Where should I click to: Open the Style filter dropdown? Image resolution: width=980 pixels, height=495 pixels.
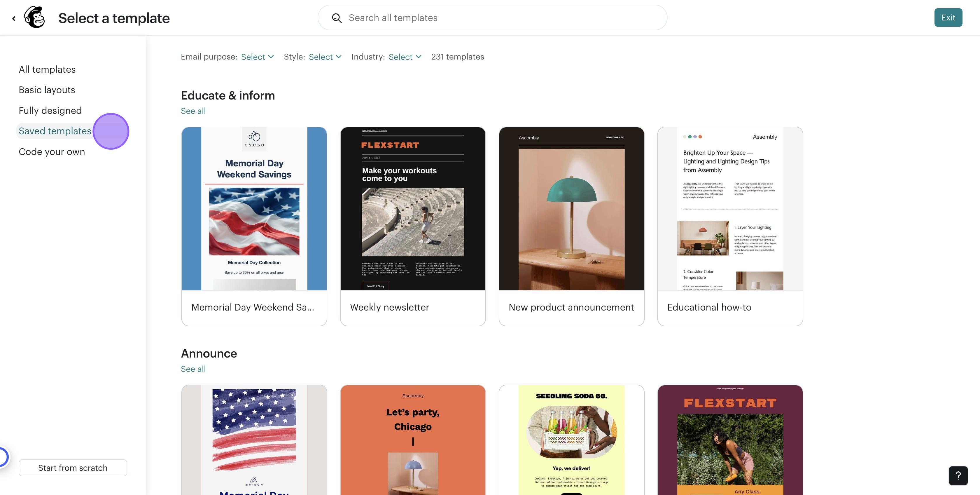tap(325, 57)
